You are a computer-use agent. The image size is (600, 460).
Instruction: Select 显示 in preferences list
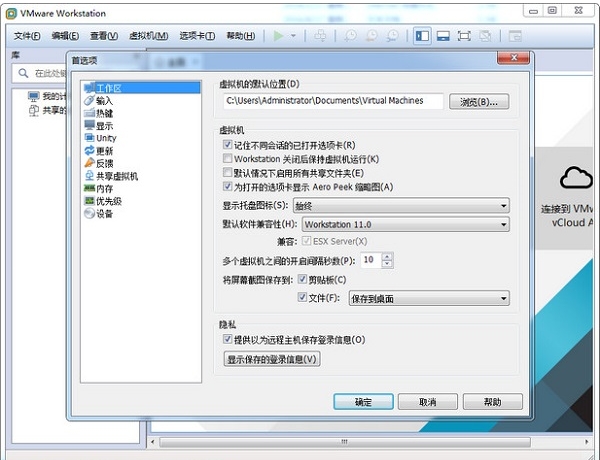point(99,126)
